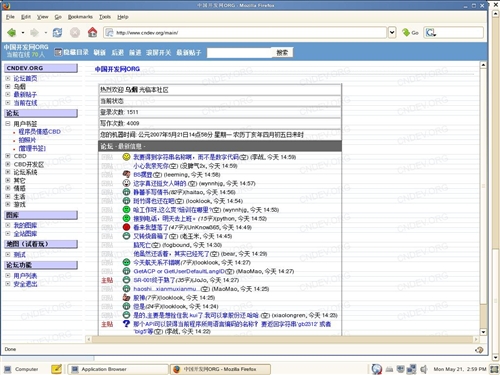Click the page vertical scrollbar down arrow
500x375 pixels.
point(483,332)
